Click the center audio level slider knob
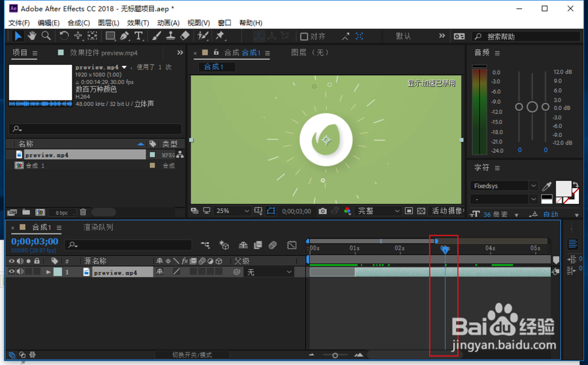The width and height of the screenshot is (588, 365). click(x=532, y=107)
